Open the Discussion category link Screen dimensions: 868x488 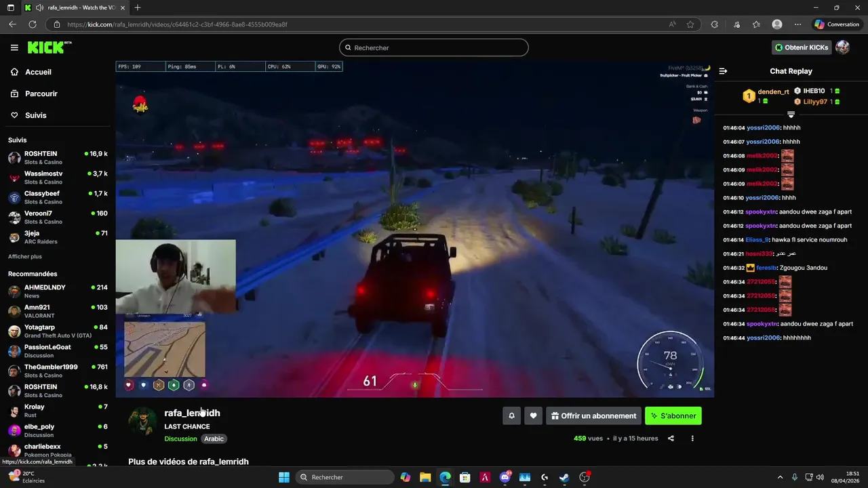[180, 439]
